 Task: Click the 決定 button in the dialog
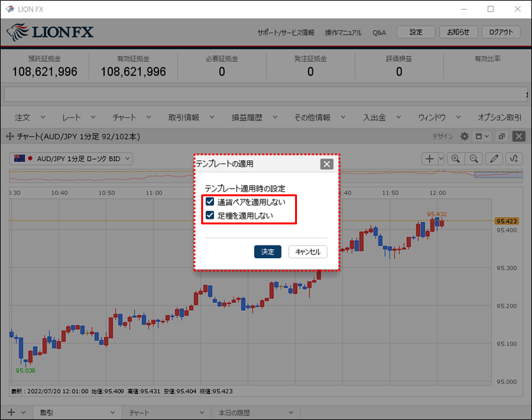[x=268, y=252]
